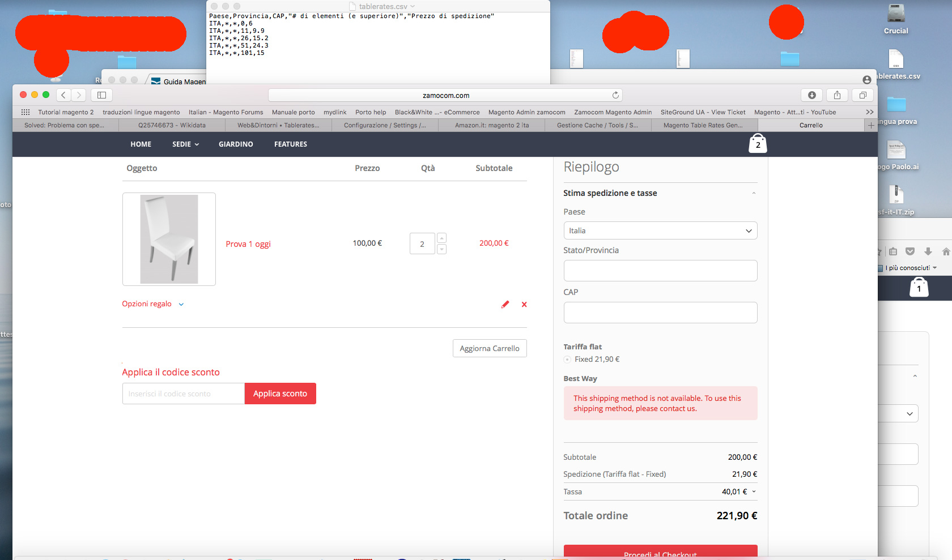The width and height of the screenshot is (952, 560).
Task: Toggle the Safari sidebar icon
Action: pos(101,95)
